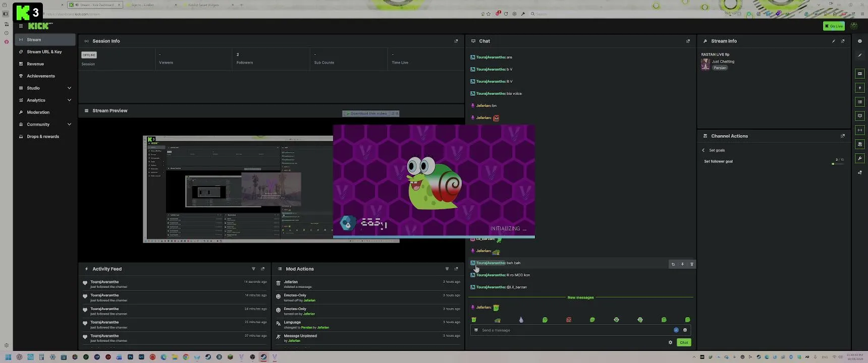The width and height of the screenshot is (868, 363).
Task: Click the Go Live button
Action: click(x=834, y=26)
